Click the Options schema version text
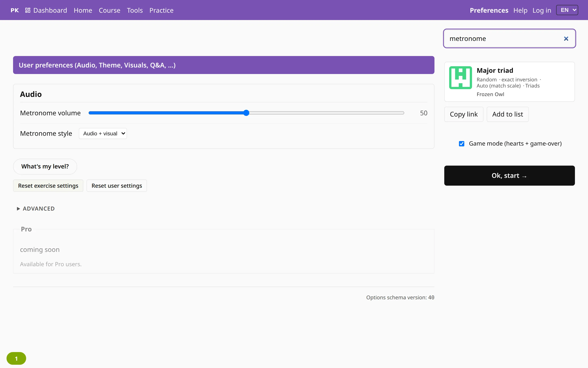 [400, 297]
